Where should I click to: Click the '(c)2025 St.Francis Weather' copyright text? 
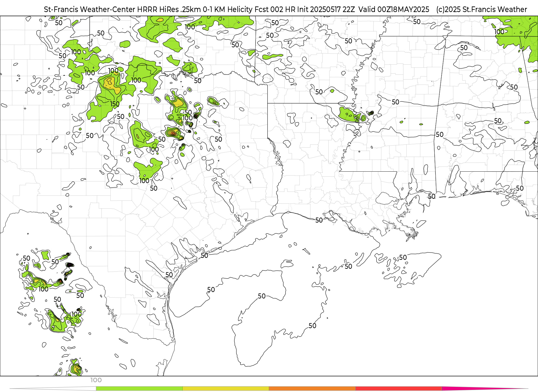click(482, 10)
